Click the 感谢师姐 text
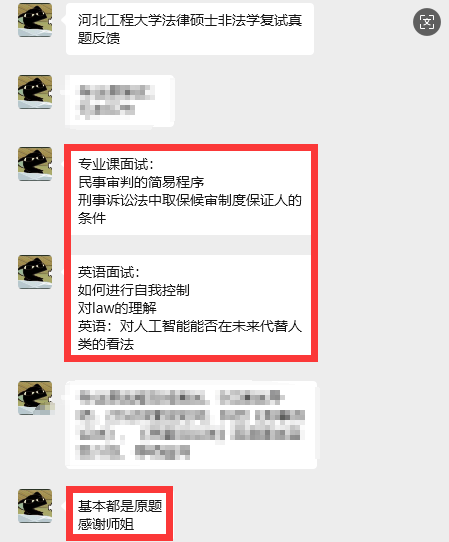Viewport: 449px width, 542px height. pyautogui.click(x=106, y=524)
